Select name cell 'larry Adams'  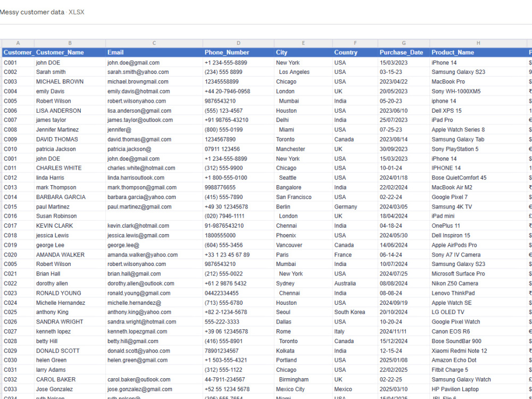click(x=70, y=370)
